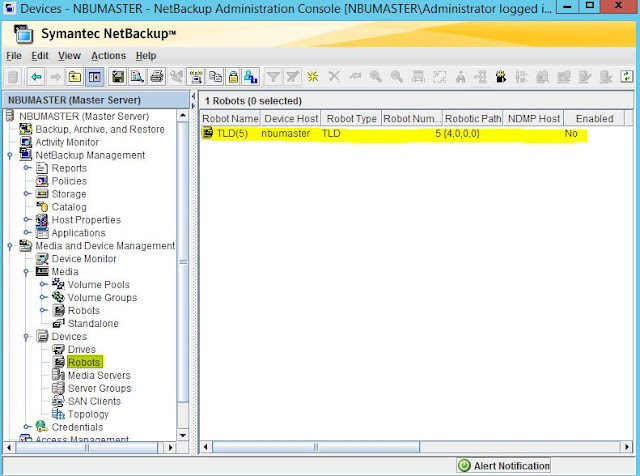Image resolution: width=640 pixels, height=476 pixels.
Task: Open the View menu
Action: point(69,56)
